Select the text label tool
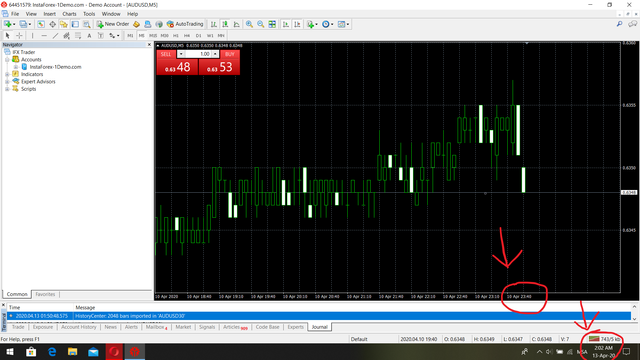Image resolution: width=640 pixels, height=360 pixels. coord(100,36)
